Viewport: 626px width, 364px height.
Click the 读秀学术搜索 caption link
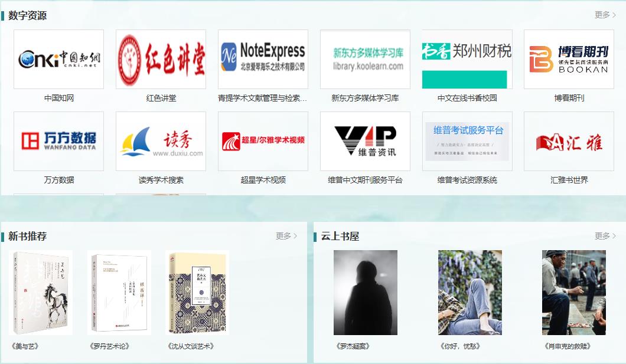click(161, 180)
